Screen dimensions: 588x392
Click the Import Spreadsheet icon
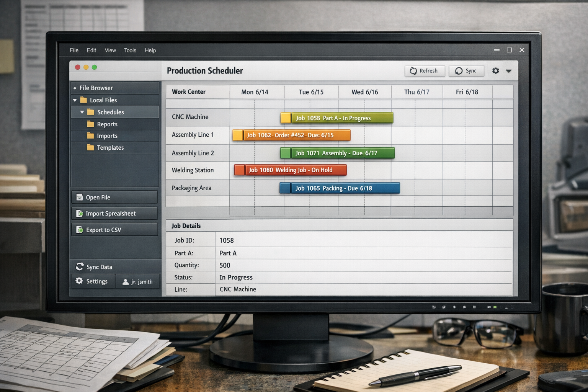click(80, 214)
